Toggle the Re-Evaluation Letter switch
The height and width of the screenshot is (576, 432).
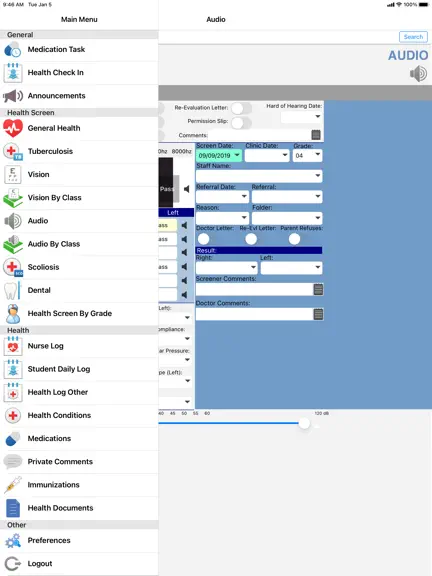click(x=241, y=108)
